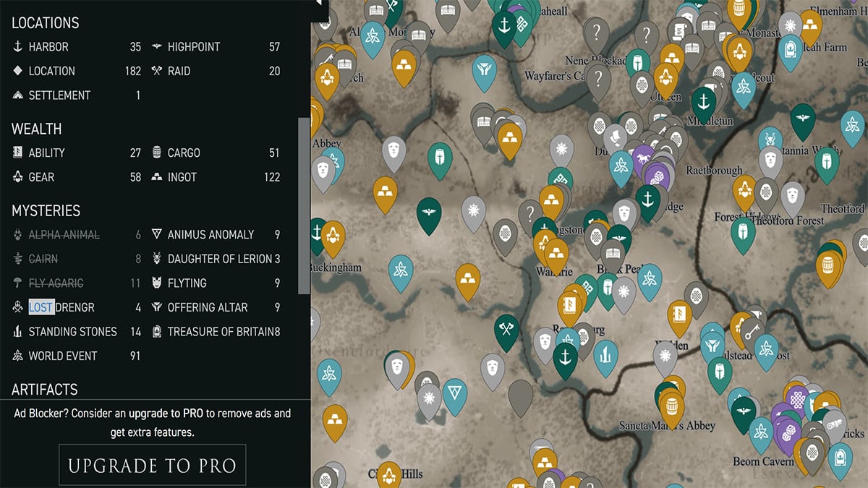Click the Ingot wealth icon
This screenshot has height=488, width=868.
[158, 177]
